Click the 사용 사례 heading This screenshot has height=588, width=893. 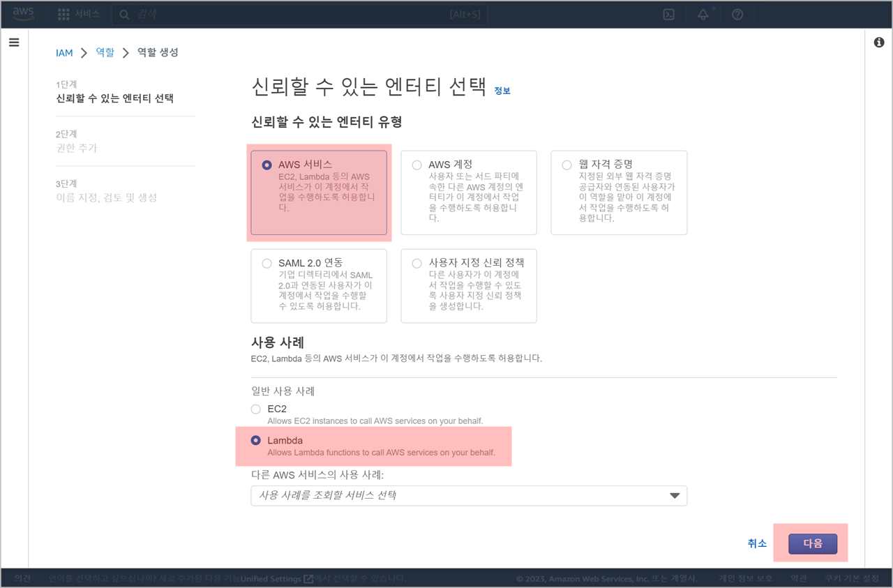(278, 342)
